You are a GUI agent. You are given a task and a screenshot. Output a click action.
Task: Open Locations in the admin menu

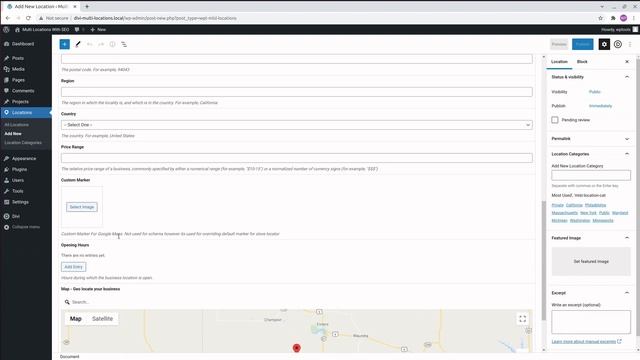tap(26, 112)
